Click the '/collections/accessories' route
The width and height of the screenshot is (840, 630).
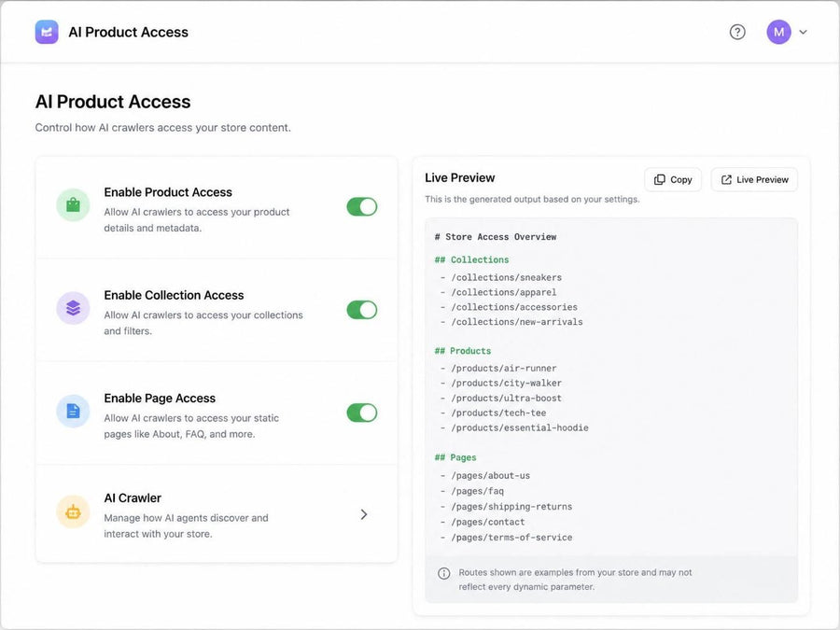514,307
